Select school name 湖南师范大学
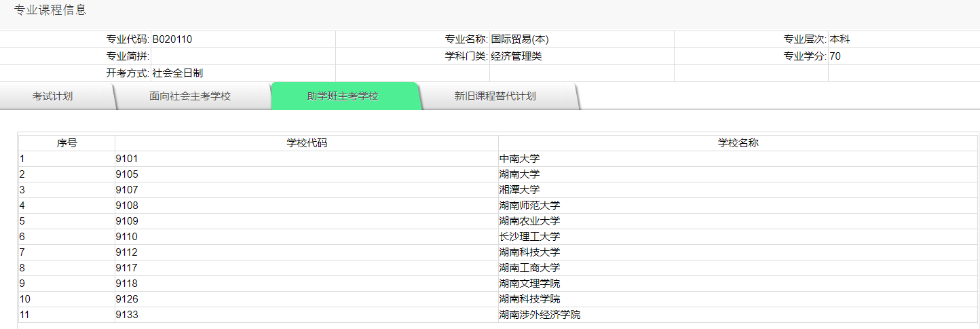Image resolution: width=980 pixels, height=329 pixels. 530,206
